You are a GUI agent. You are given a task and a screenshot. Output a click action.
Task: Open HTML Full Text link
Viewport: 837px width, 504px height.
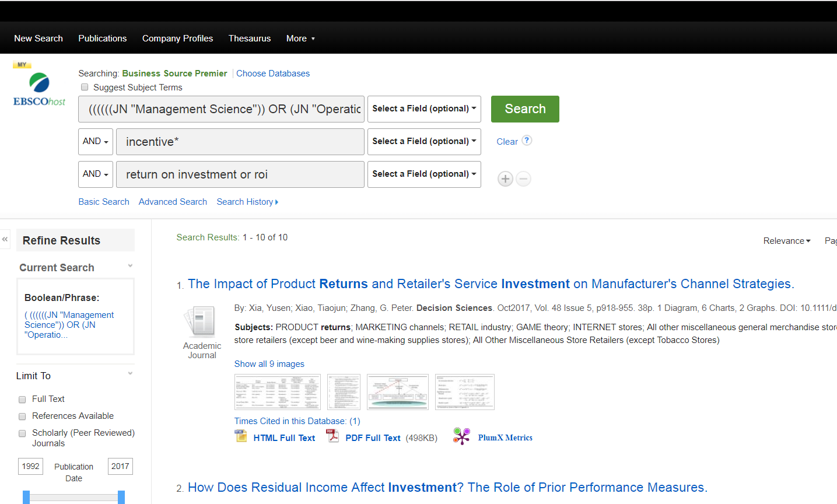(284, 438)
